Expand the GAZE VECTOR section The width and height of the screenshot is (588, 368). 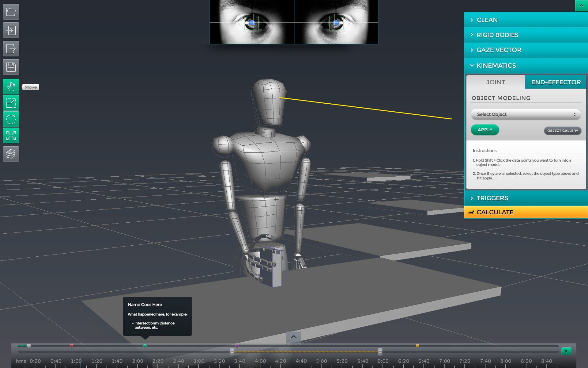[x=499, y=50]
